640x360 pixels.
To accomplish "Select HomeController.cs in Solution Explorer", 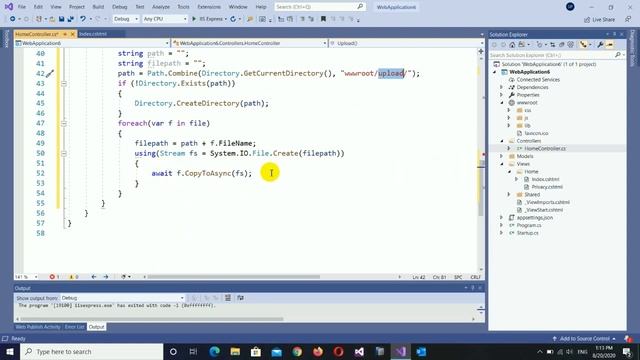I will [545, 149].
